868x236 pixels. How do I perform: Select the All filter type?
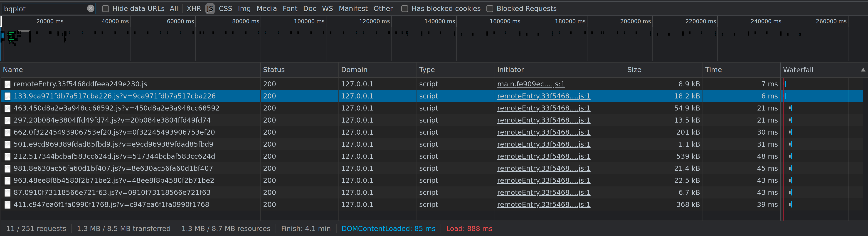coord(174,8)
